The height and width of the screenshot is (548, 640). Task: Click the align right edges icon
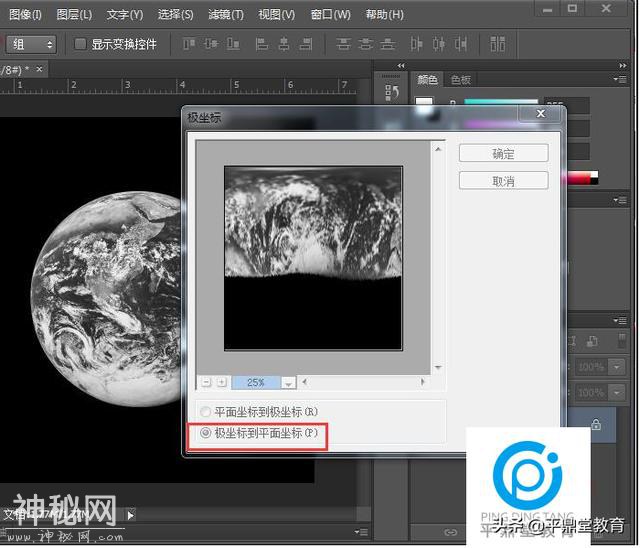pyautogui.click(x=306, y=44)
